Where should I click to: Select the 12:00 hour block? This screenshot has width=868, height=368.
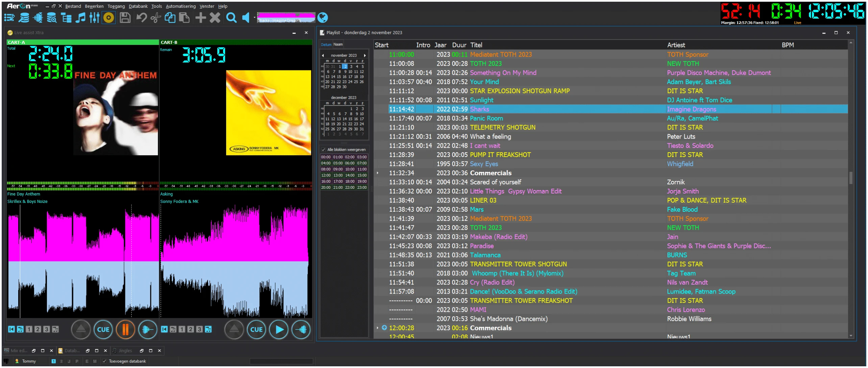point(326,175)
